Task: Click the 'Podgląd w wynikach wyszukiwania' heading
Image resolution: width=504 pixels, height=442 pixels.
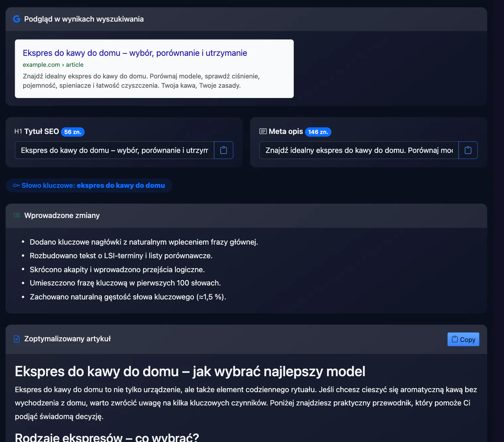Action: 84,19
